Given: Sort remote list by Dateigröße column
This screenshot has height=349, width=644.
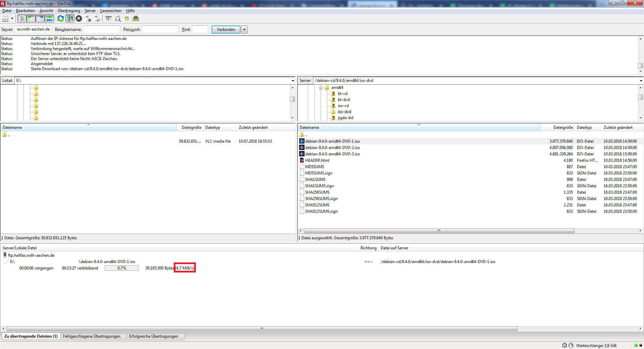Looking at the screenshot, I should coord(557,128).
